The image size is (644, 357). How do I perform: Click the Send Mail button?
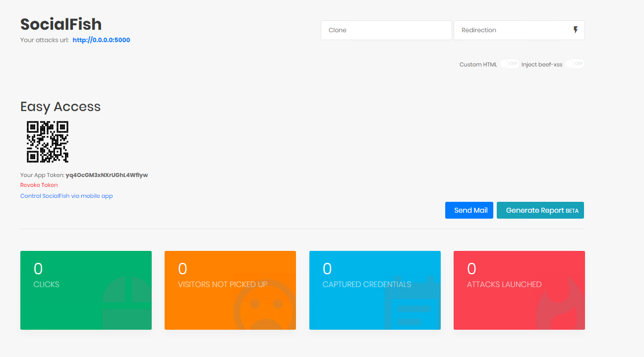pyautogui.click(x=469, y=210)
